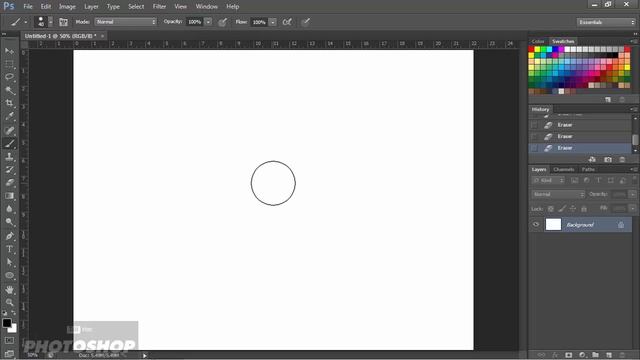This screenshot has width=640, height=360.
Task: Toggle Quick Mask mode
Action: pos(9,340)
